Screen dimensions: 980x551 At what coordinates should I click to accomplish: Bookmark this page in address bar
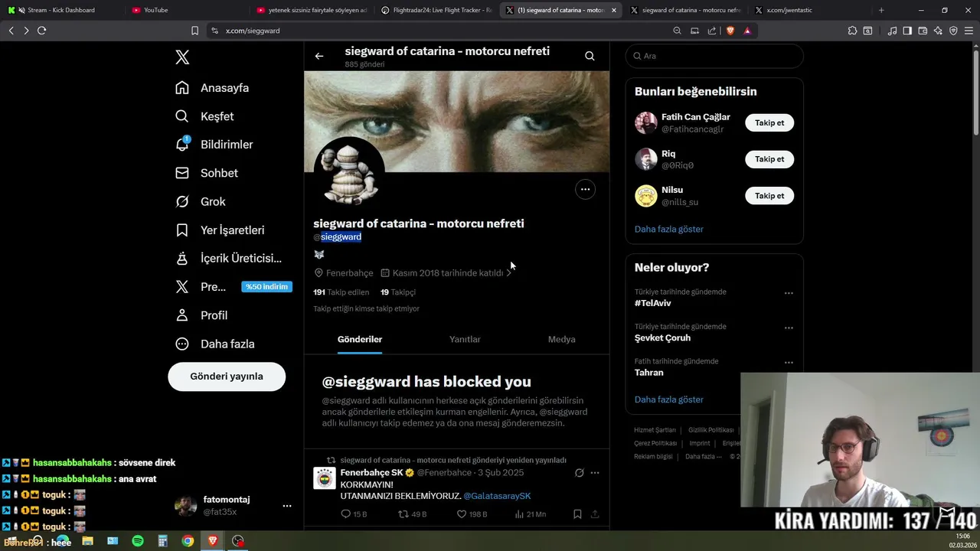(x=194, y=31)
